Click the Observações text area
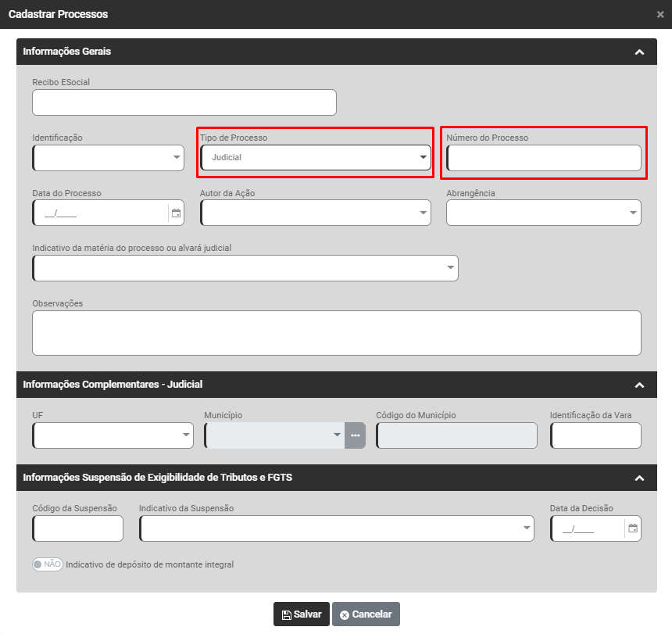 tap(337, 333)
